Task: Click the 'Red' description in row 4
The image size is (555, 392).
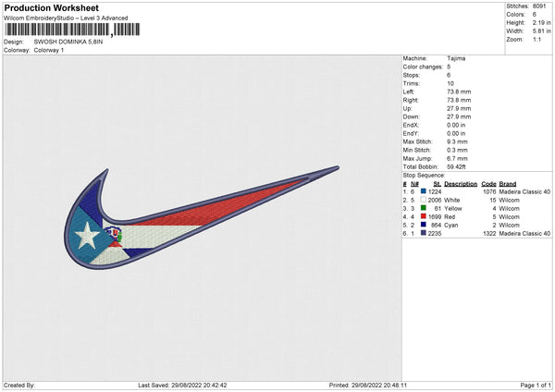Action: [x=450, y=217]
